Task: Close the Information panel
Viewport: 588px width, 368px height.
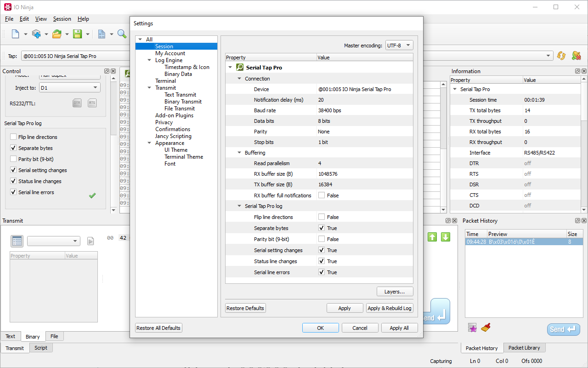Action: pos(584,71)
